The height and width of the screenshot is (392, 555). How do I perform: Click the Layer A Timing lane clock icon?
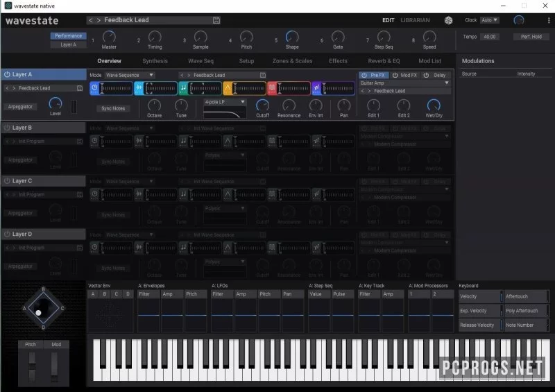[94, 88]
